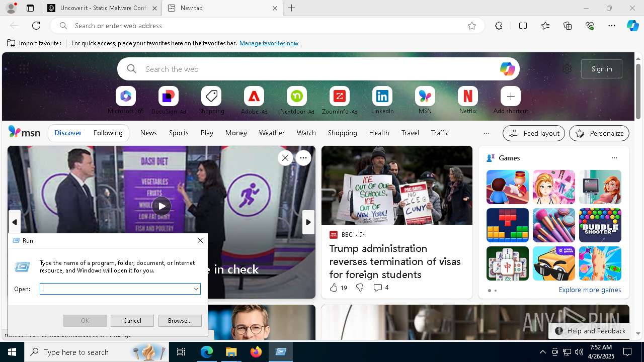Open Edge Settings and more menu

612,26
